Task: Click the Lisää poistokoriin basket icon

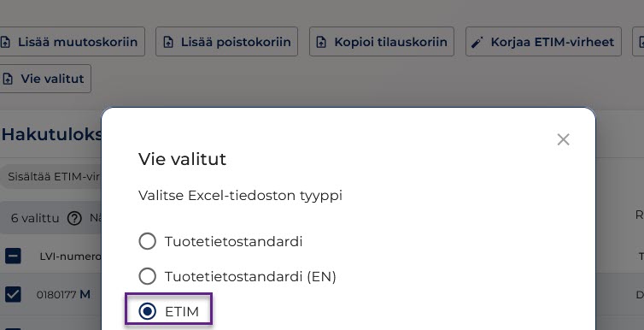Action: pos(168,42)
